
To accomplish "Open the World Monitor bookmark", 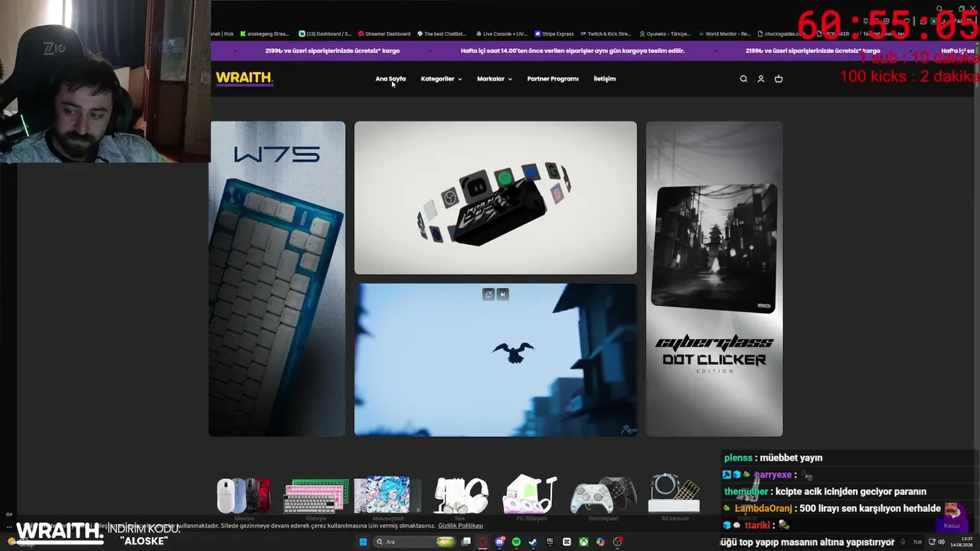I will [x=724, y=34].
